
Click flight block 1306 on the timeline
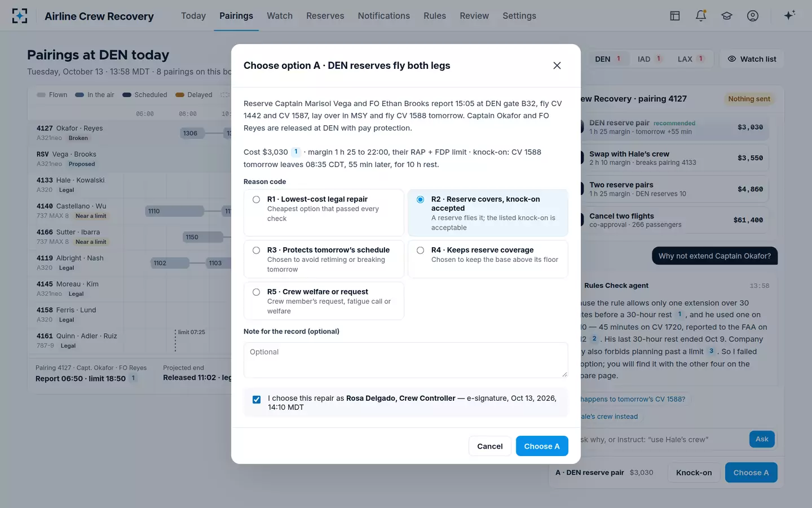pyautogui.click(x=192, y=133)
